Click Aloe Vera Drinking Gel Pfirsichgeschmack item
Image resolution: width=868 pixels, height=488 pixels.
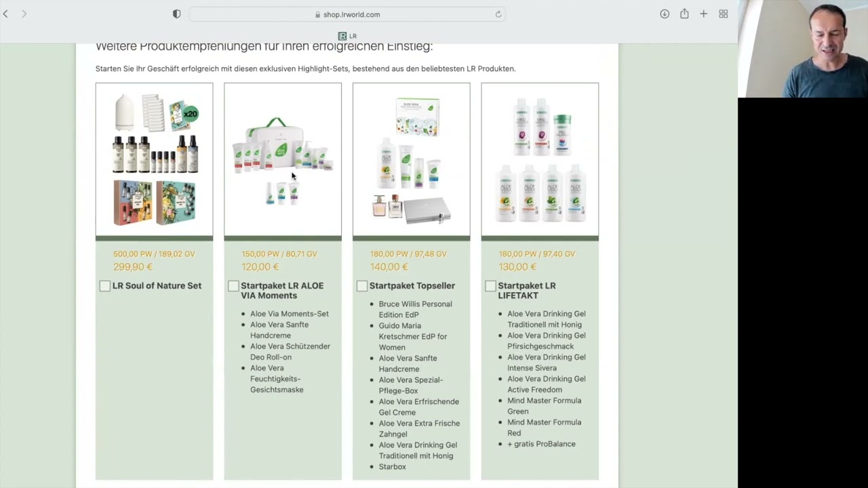coord(547,341)
